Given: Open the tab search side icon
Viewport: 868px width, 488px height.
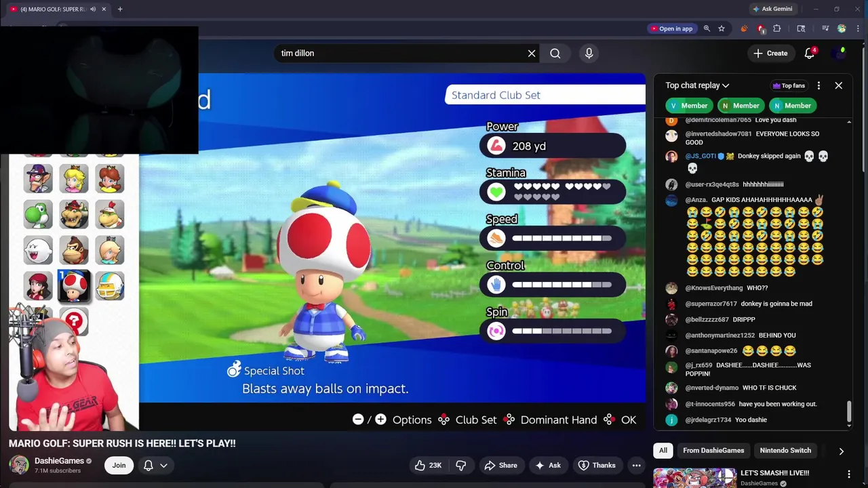Looking at the screenshot, I should pyautogui.click(x=801, y=28).
